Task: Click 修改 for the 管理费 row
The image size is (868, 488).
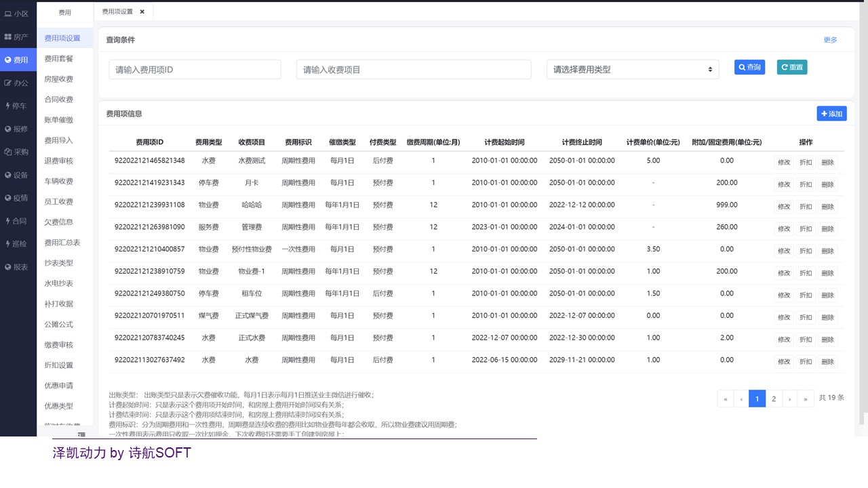Action: pos(784,228)
